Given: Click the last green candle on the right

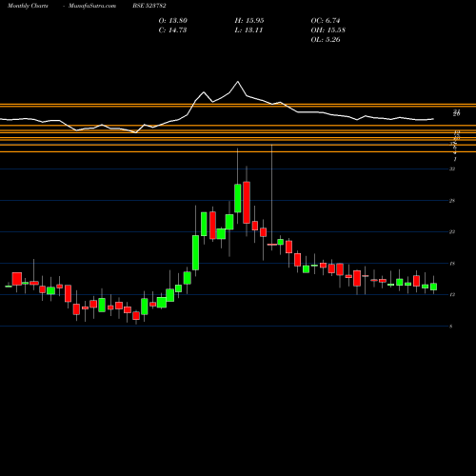Looking at the screenshot, I should tap(433, 287).
